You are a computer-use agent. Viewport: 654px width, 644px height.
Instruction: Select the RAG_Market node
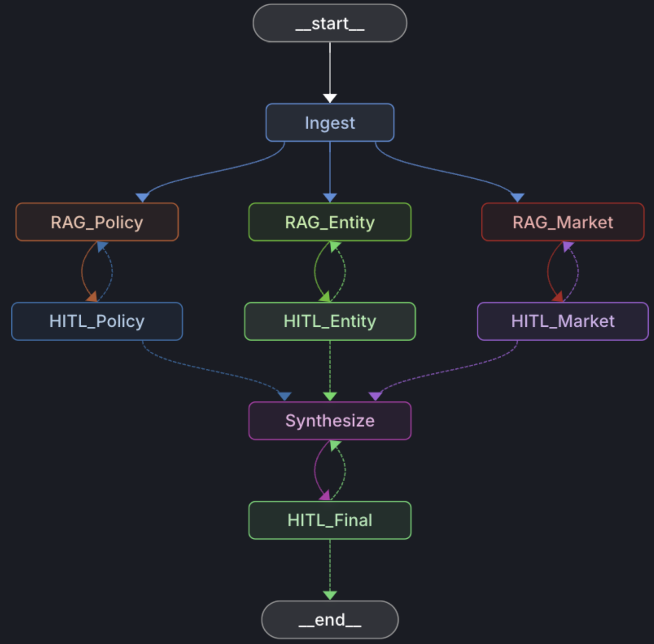(x=562, y=222)
